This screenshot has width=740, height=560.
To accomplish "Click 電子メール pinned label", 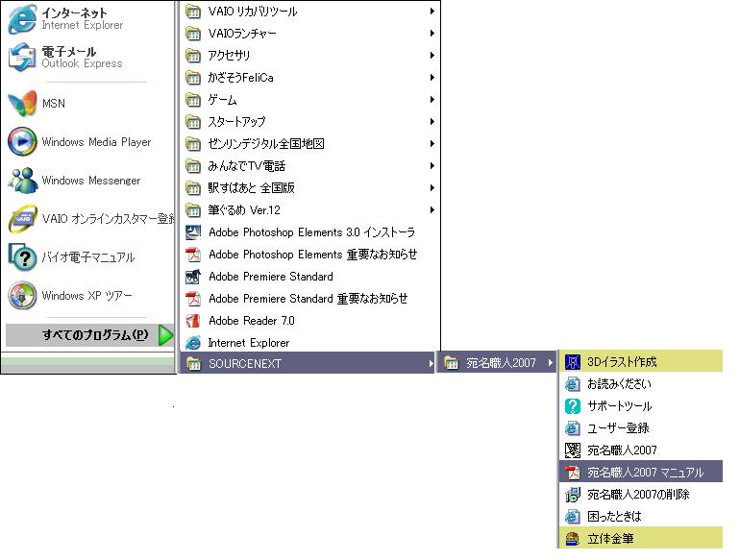I will tap(69, 51).
